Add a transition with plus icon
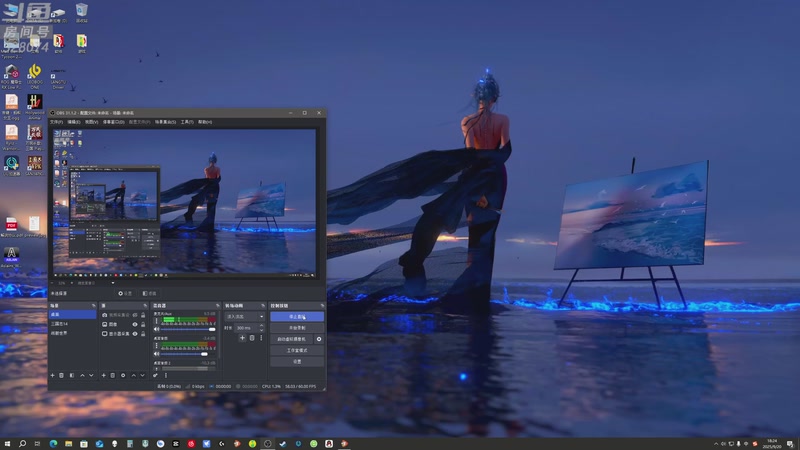This screenshot has height=450, width=800. point(242,338)
